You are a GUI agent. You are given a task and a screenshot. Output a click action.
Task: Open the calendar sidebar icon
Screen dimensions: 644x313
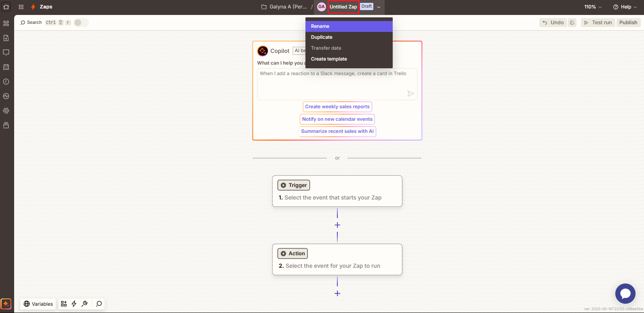6,67
